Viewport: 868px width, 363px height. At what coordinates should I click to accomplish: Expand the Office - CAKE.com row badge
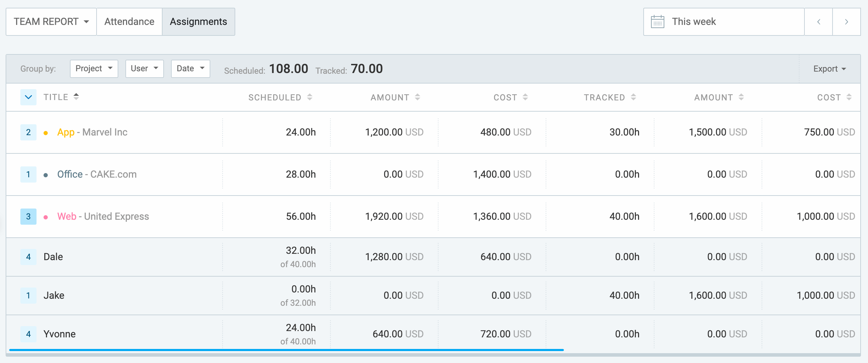[x=28, y=174]
